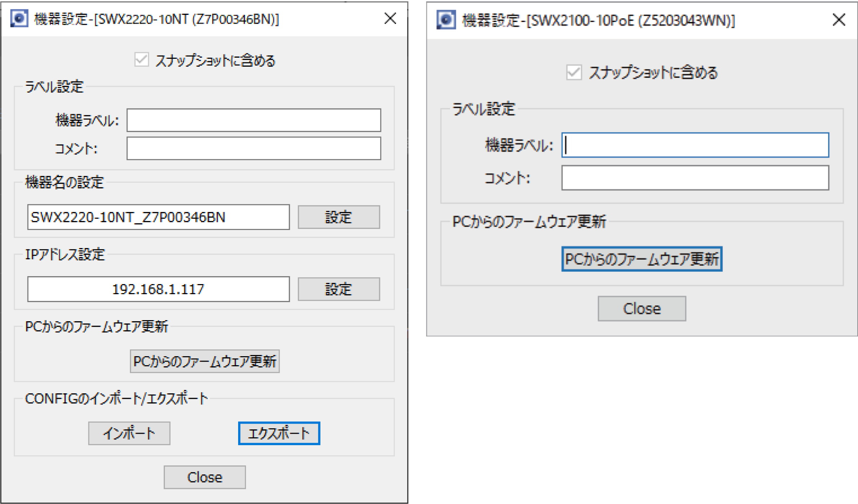This screenshot has height=504, width=858.
Task: Click 設定 button beside IP address field
Action: pos(338,289)
